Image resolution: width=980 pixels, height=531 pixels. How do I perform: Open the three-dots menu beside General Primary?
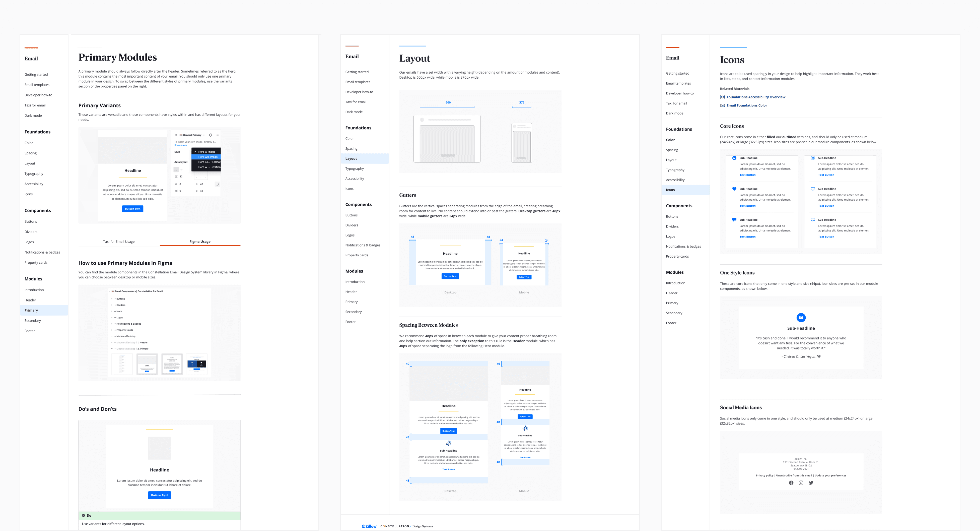click(217, 135)
